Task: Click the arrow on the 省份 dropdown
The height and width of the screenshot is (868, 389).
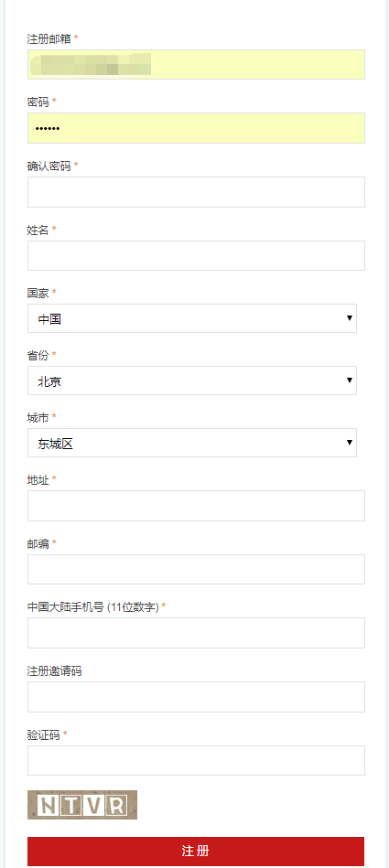Action: click(349, 380)
